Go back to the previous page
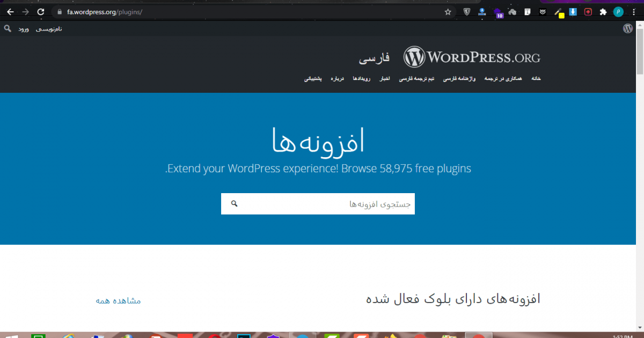Image resolution: width=644 pixels, height=338 pixels. click(10, 12)
